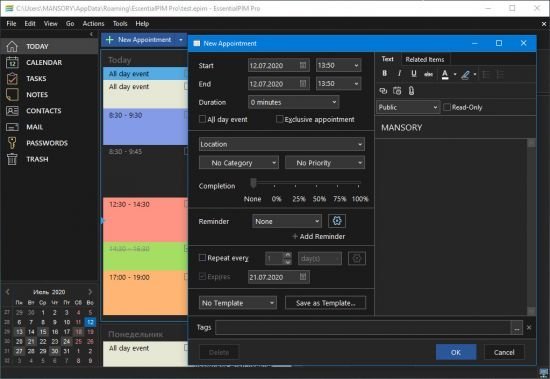The width and height of the screenshot is (550, 379).
Task: Apply Bold formatting in text editor
Action: click(x=385, y=74)
